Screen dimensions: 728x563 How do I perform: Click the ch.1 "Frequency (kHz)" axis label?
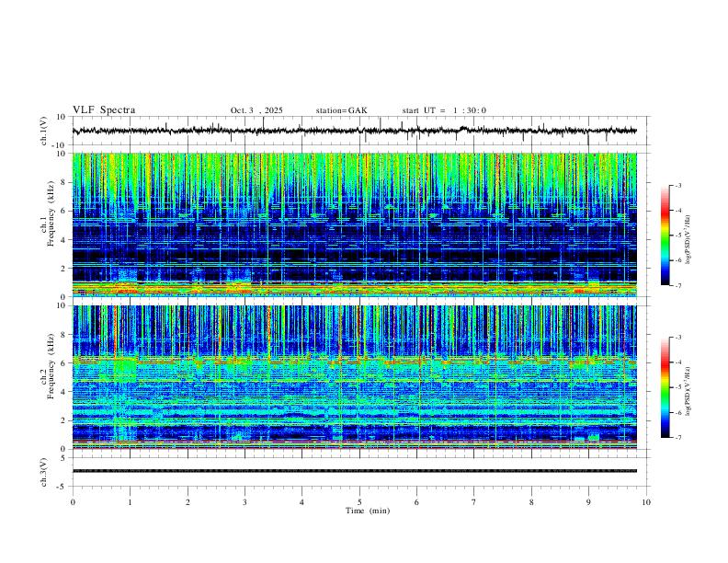(51, 214)
